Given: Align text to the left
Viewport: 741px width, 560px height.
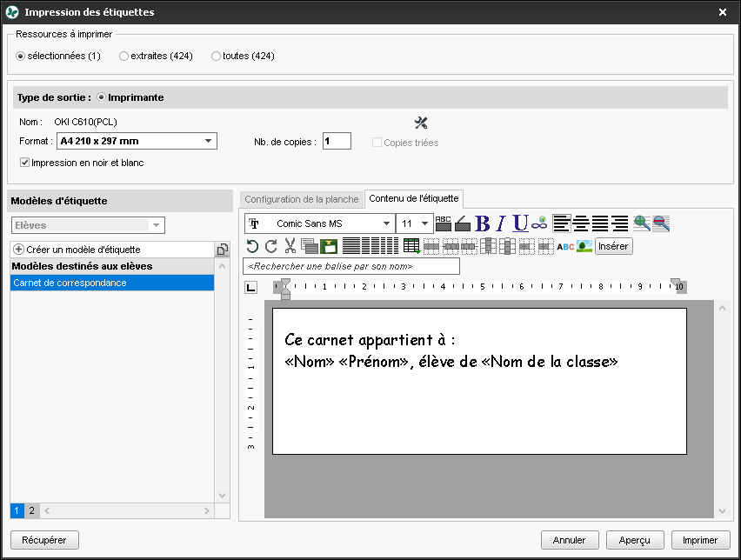Looking at the screenshot, I should (x=562, y=223).
